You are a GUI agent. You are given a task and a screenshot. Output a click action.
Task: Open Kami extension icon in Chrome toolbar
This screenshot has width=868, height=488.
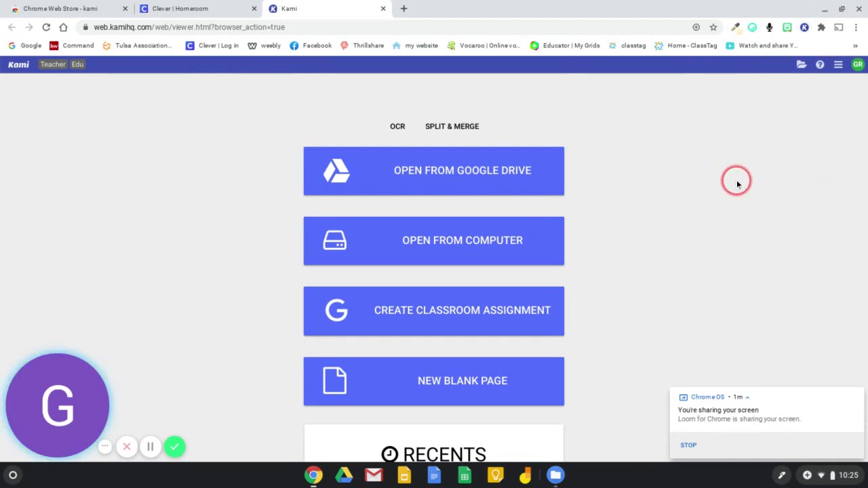[804, 27]
